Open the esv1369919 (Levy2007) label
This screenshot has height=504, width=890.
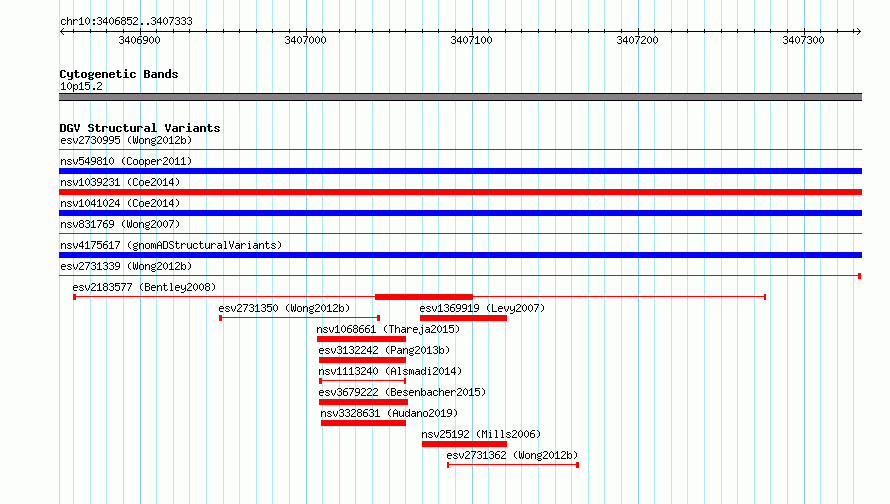tap(482, 308)
